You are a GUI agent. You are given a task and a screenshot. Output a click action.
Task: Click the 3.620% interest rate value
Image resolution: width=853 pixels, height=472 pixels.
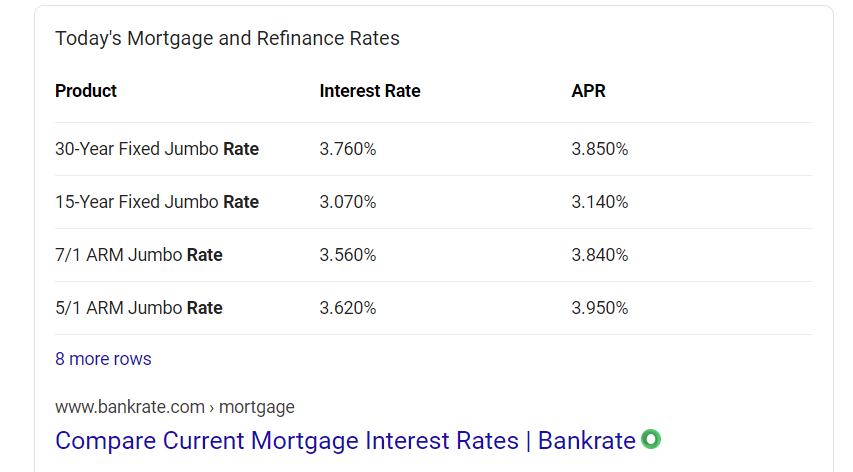point(348,308)
